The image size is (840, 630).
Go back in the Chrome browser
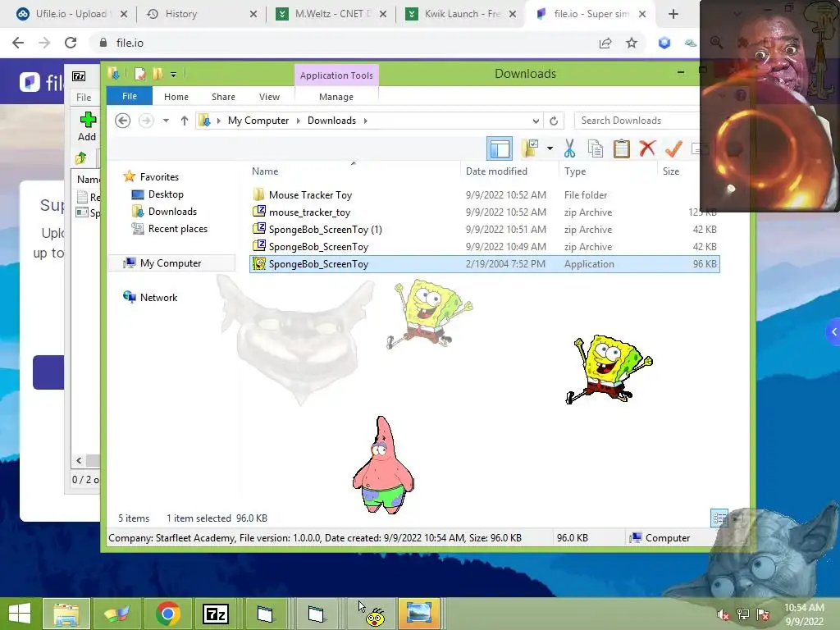18,43
